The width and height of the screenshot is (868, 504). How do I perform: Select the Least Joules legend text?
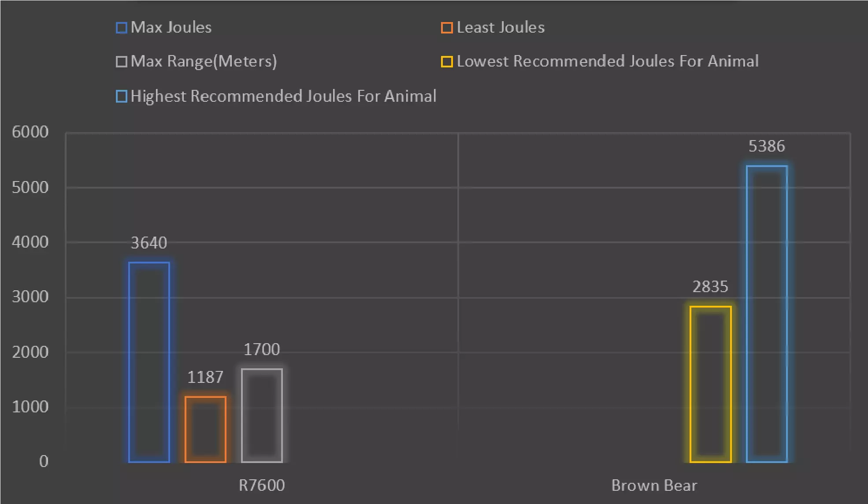501,27
